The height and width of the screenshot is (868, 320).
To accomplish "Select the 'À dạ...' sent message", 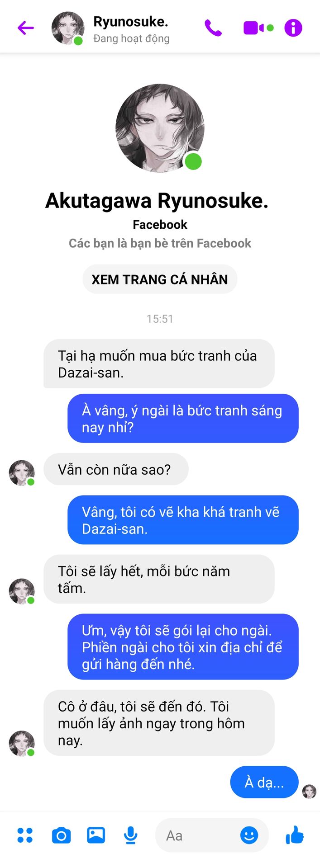I will [x=264, y=782].
